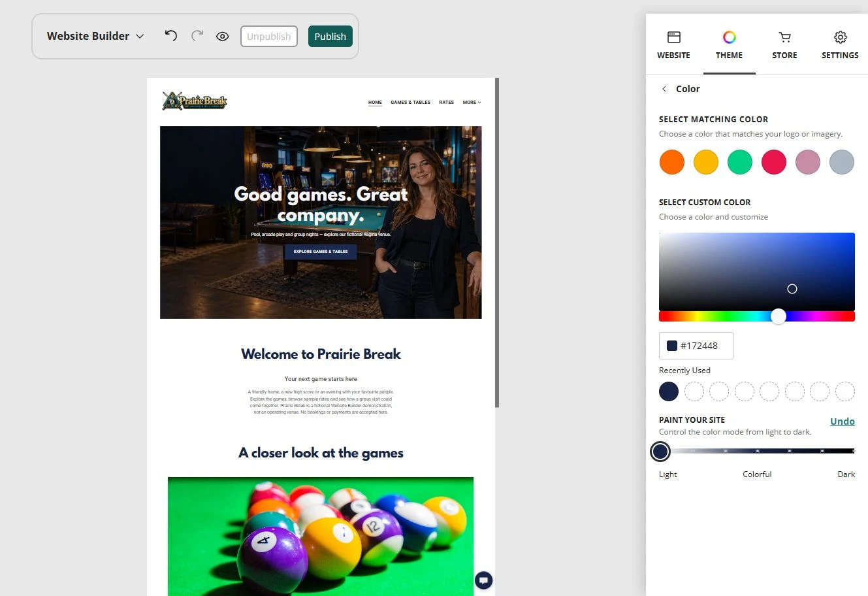Click the color picker selection circle
The width and height of the screenshot is (868, 596).
pos(792,289)
